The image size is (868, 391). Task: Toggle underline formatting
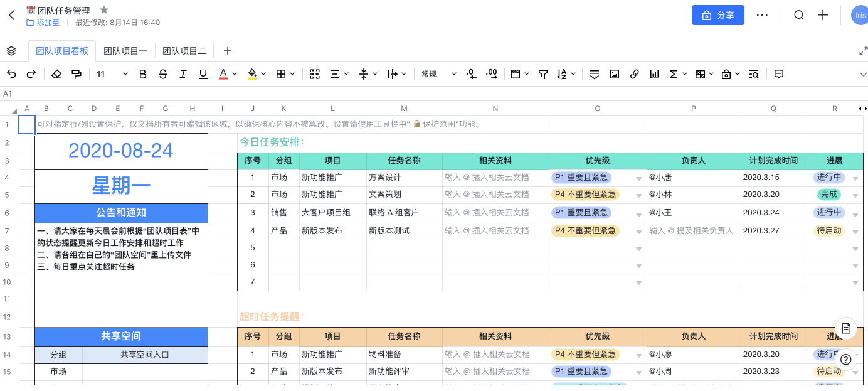(203, 74)
